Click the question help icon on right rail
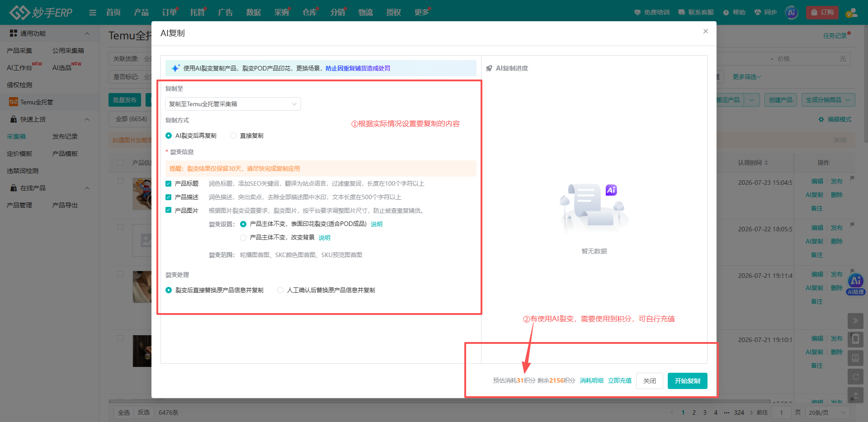868x422 pixels. (855, 358)
